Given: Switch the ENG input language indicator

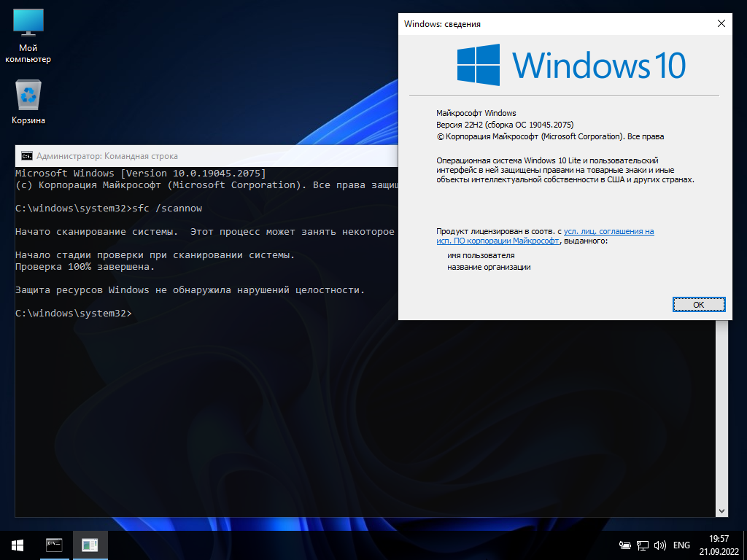Looking at the screenshot, I should coord(681,545).
